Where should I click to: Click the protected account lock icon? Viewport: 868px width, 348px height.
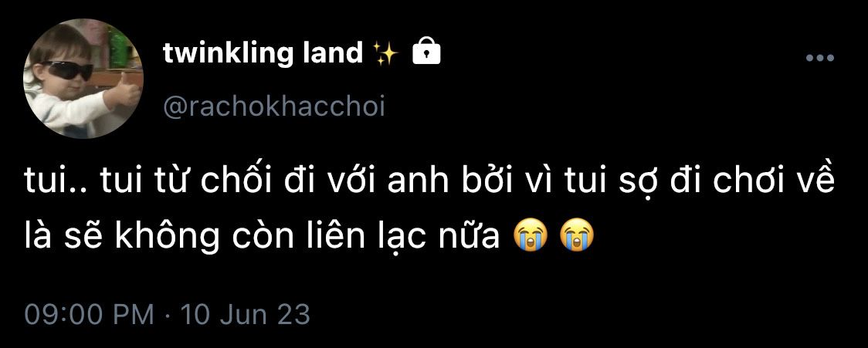tap(427, 53)
